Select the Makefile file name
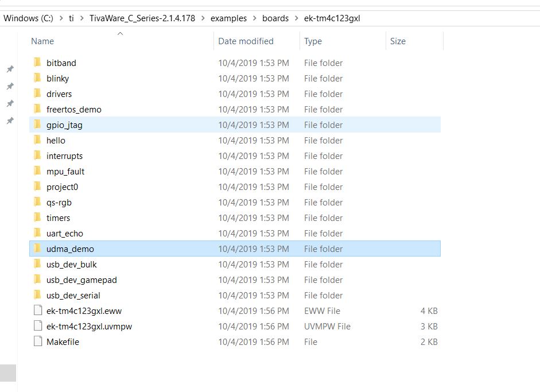This screenshot has height=392, width=540. [63, 342]
